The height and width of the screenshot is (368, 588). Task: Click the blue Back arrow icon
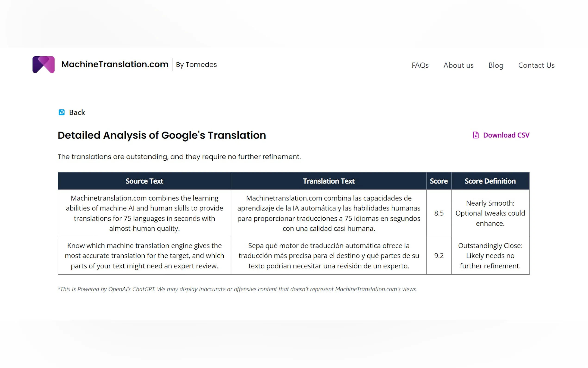tap(62, 112)
